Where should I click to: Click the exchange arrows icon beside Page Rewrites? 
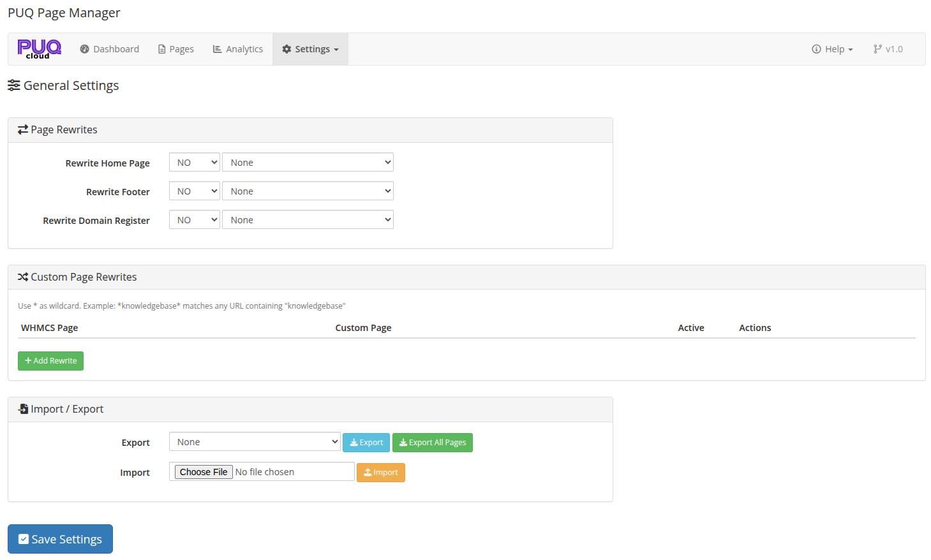[22, 129]
